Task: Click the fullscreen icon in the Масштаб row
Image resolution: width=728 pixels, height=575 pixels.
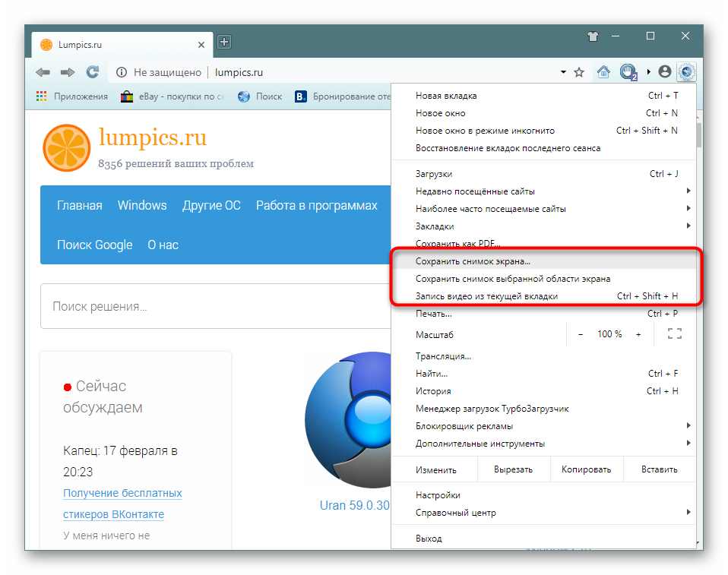Action: (x=674, y=334)
